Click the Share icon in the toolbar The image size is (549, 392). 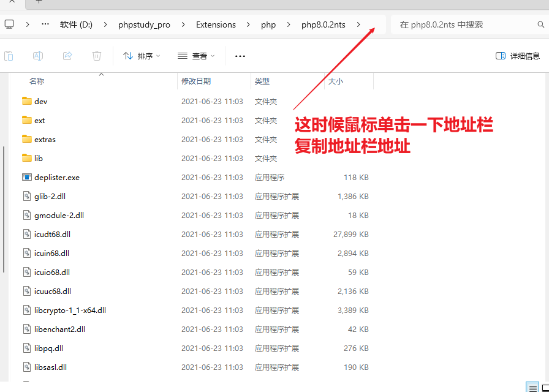(67, 56)
